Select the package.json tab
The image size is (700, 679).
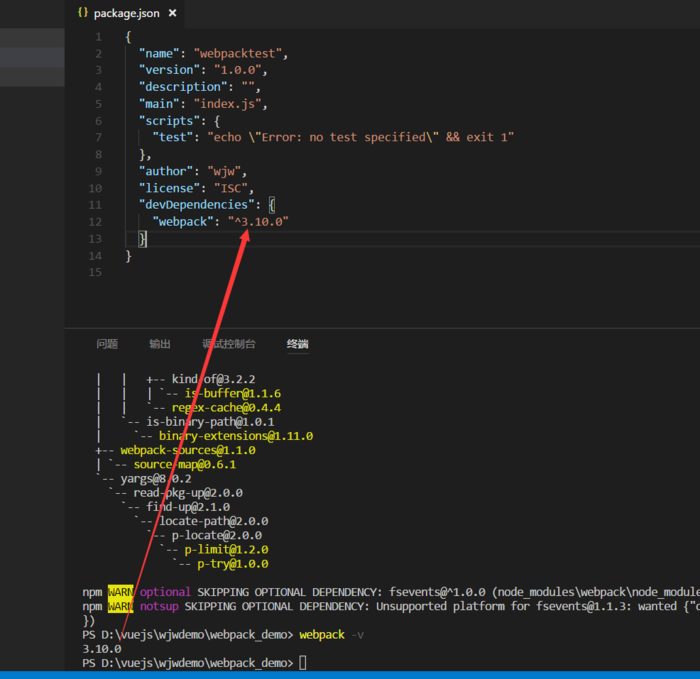tap(126, 13)
